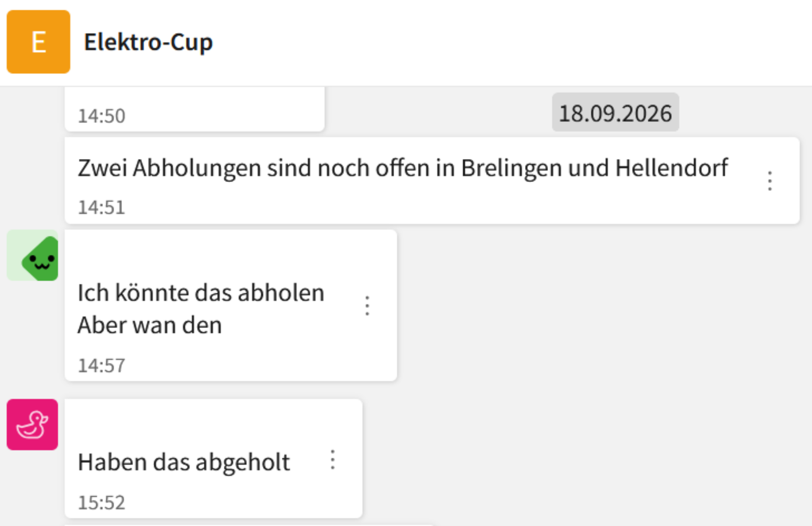Open three-dot menu of 'Haben das abgeholt' message

pyautogui.click(x=333, y=460)
